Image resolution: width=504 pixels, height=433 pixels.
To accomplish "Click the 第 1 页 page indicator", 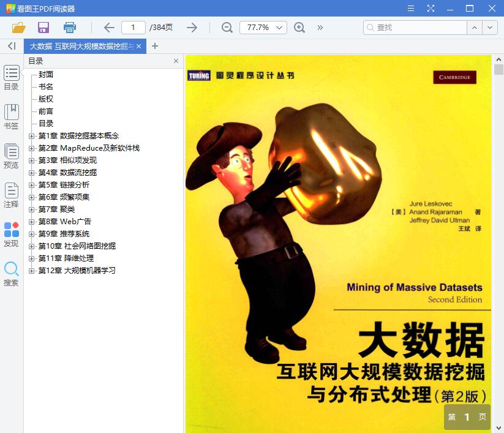I will [467, 417].
